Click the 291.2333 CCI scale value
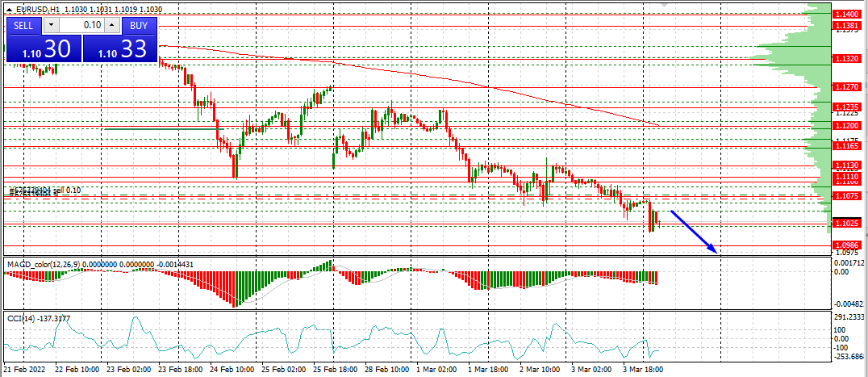868x377 pixels. coord(849,317)
